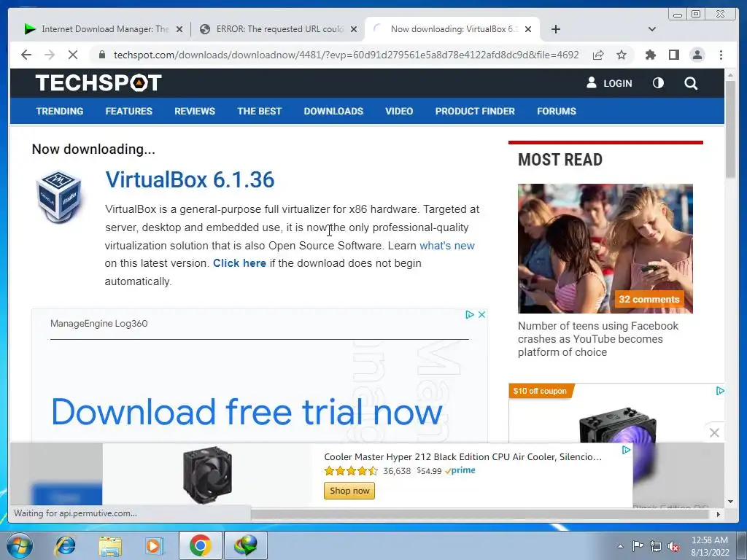
Task: Click Cooler Master Hyper 212 ad title
Action: point(462,456)
